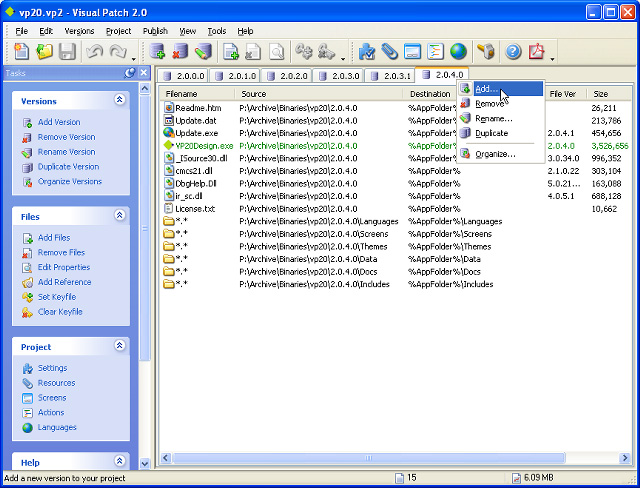Click the Undo arrow icon

point(94,52)
